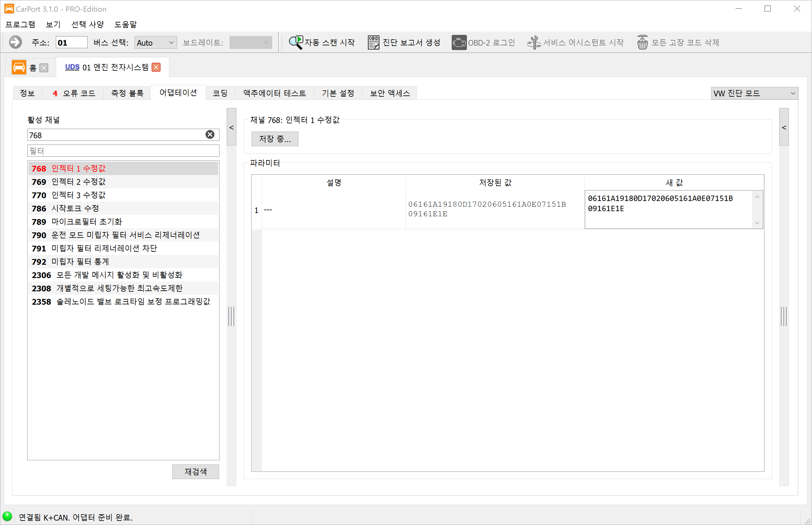Click the 재검색 button
The width and height of the screenshot is (812, 525).
[195, 471]
